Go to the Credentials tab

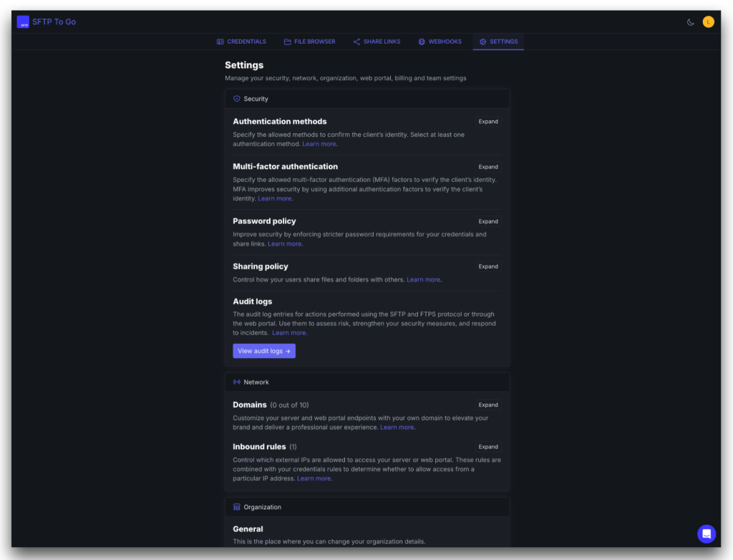pos(241,42)
